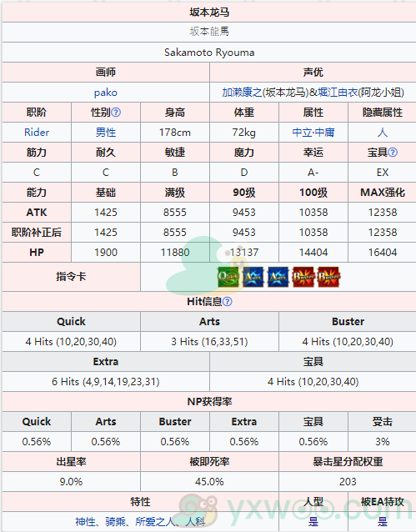Select the base HP value 1900
This screenshot has height=532, width=416.
[106, 253]
